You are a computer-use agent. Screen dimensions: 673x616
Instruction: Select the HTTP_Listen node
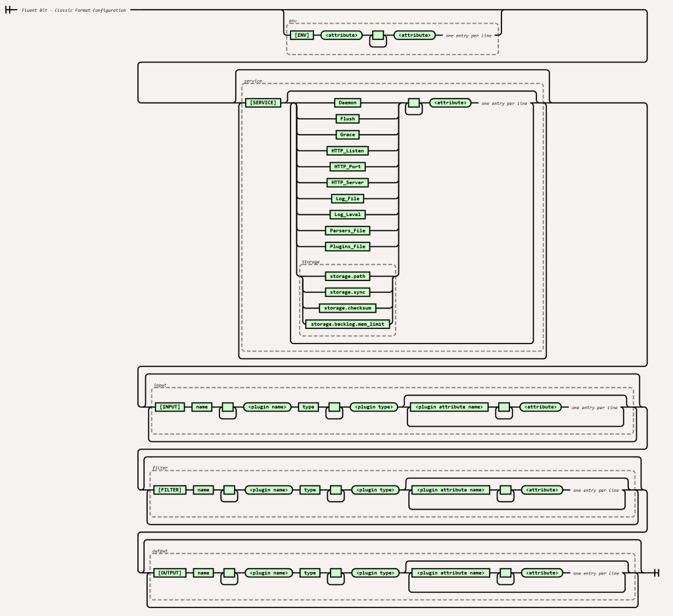point(347,151)
